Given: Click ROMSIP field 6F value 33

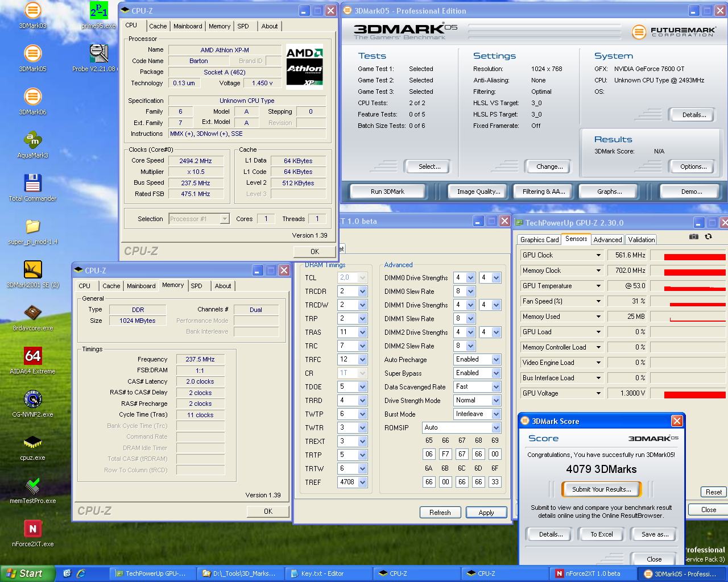Looking at the screenshot, I should [x=495, y=482].
